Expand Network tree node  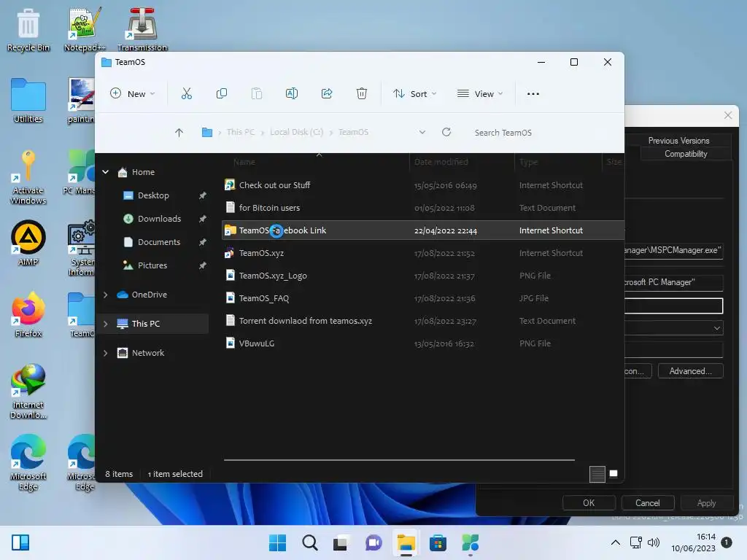(x=105, y=353)
